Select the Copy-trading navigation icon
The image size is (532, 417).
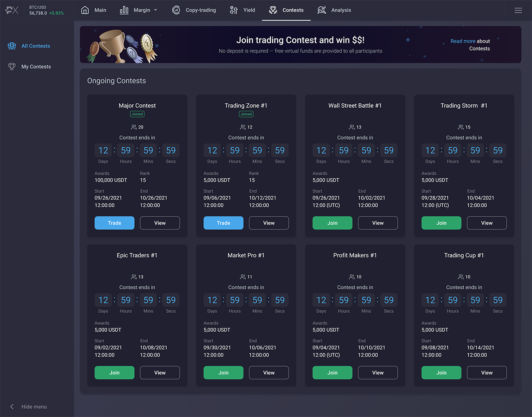176,10
